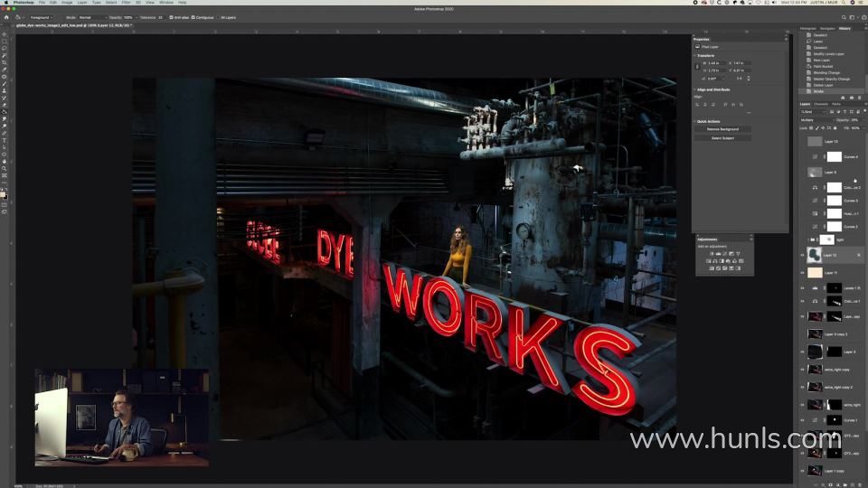Toggle the Contiguous checkbox
Viewport: 868px width, 488px height.
193,17
